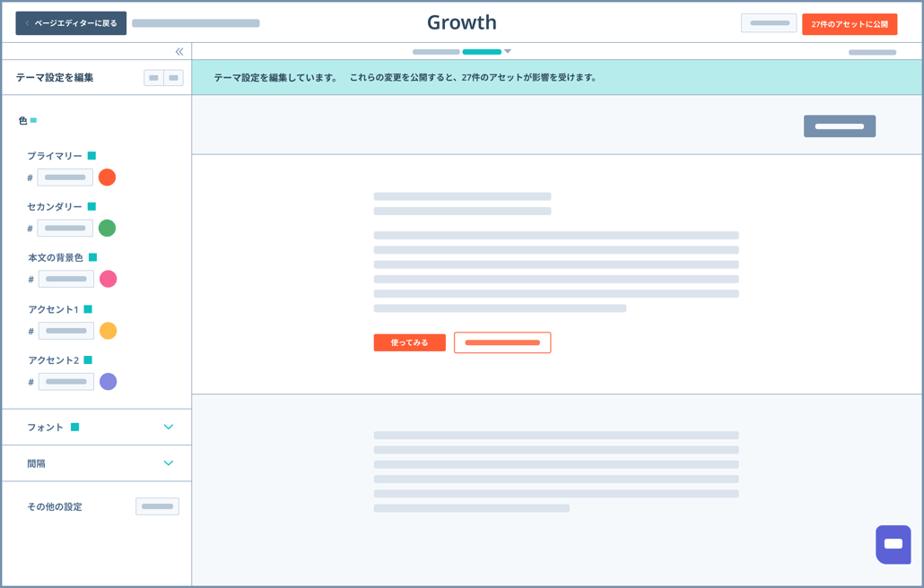The height and width of the screenshot is (588, 924).
Task: Click the hex input field under アクセント1
Action: [x=65, y=330]
